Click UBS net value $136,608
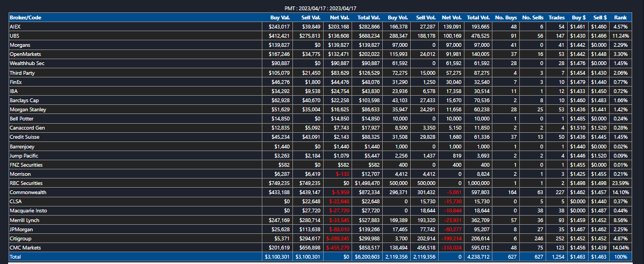The height and width of the screenshot is (264, 644). (x=339, y=36)
